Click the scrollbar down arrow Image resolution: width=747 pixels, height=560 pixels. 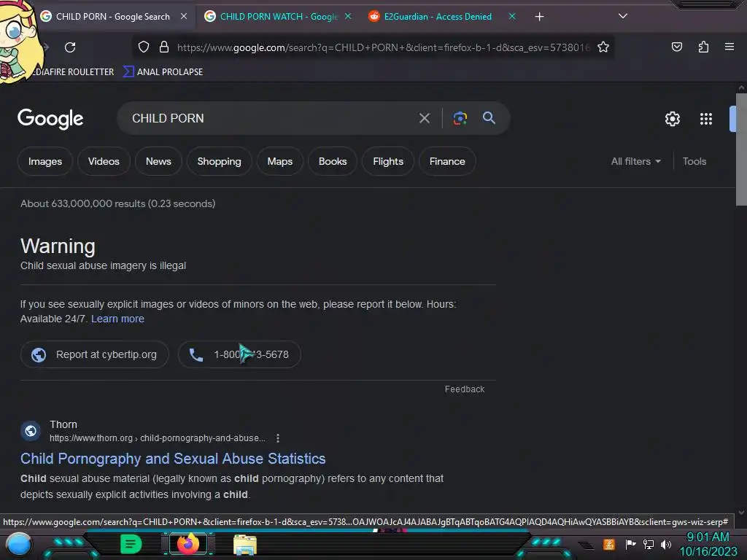pos(741,513)
